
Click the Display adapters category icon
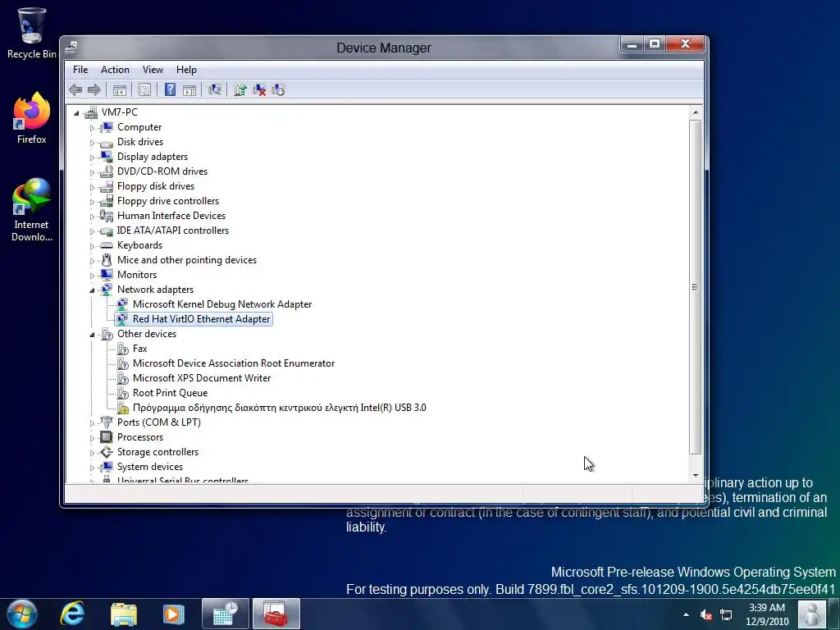(107, 157)
